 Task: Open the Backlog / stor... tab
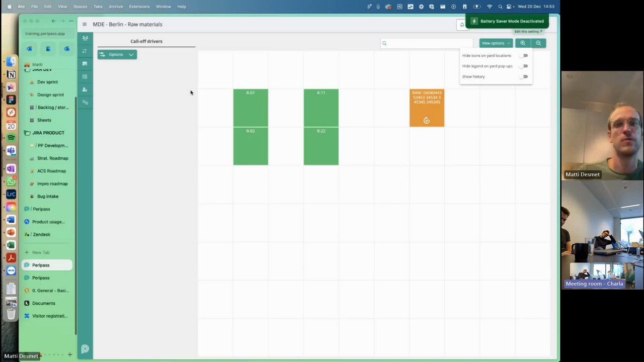coord(50,107)
